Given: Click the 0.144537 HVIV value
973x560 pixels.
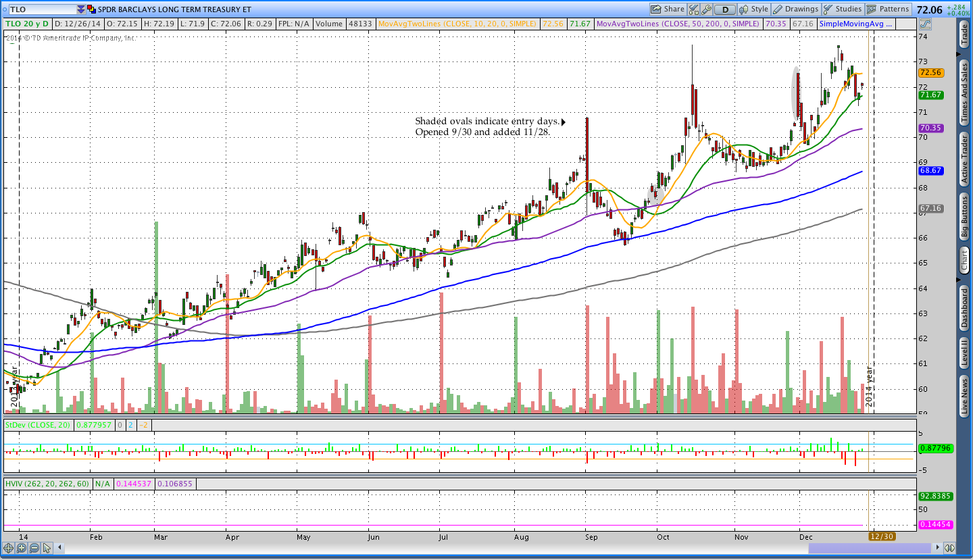Looking at the screenshot, I should click(x=134, y=484).
